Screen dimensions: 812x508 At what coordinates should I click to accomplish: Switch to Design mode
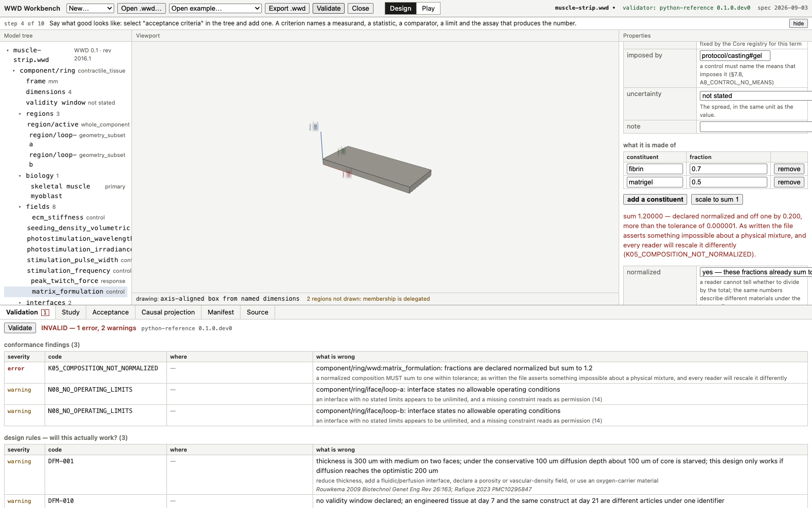[x=400, y=8]
